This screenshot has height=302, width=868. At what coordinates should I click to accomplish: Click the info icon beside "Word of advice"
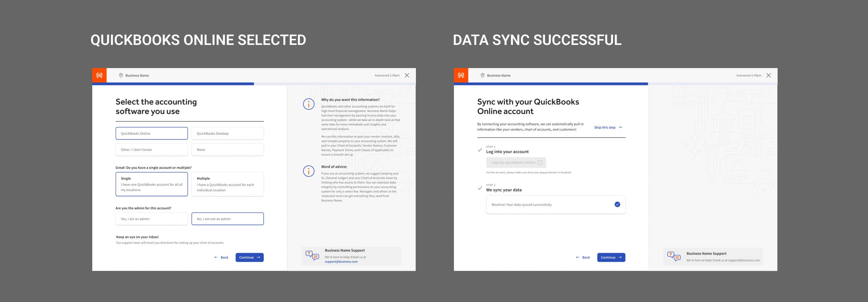(x=309, y=171)
